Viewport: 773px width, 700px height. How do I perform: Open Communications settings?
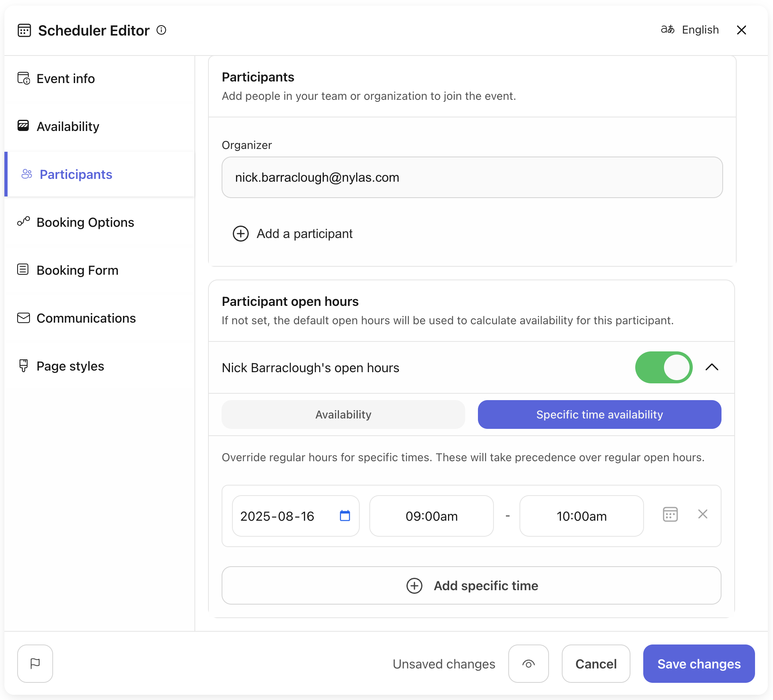86,318
